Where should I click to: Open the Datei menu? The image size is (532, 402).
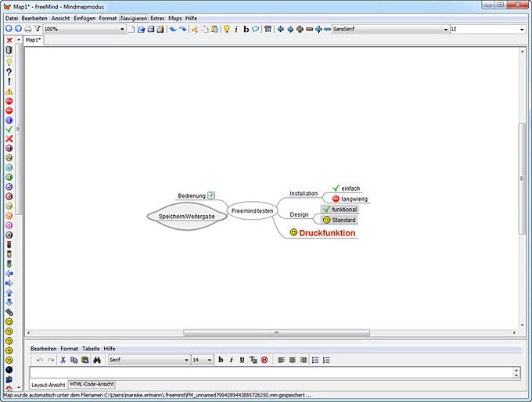tap(12, 18)
